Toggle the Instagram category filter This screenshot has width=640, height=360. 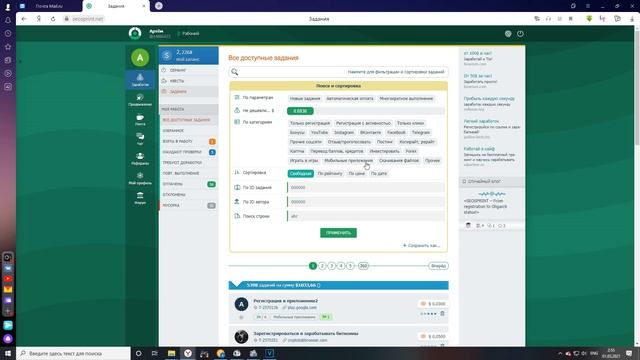tap(344, 132)
